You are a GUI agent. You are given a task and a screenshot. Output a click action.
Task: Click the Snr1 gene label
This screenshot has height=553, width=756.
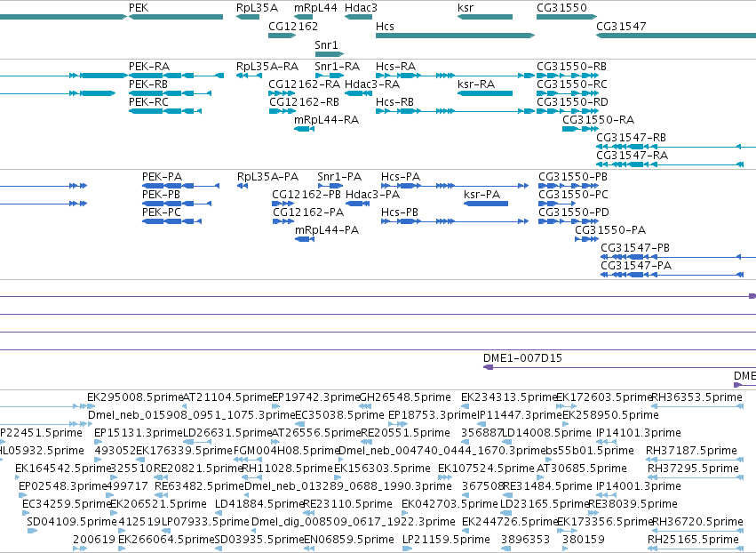(326, 44)
